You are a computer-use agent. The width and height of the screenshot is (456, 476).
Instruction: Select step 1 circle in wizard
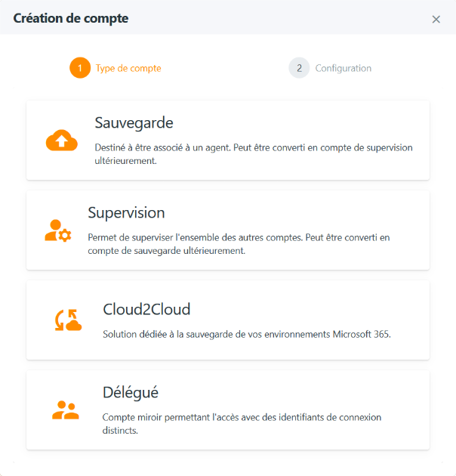[x=80, y=68]
